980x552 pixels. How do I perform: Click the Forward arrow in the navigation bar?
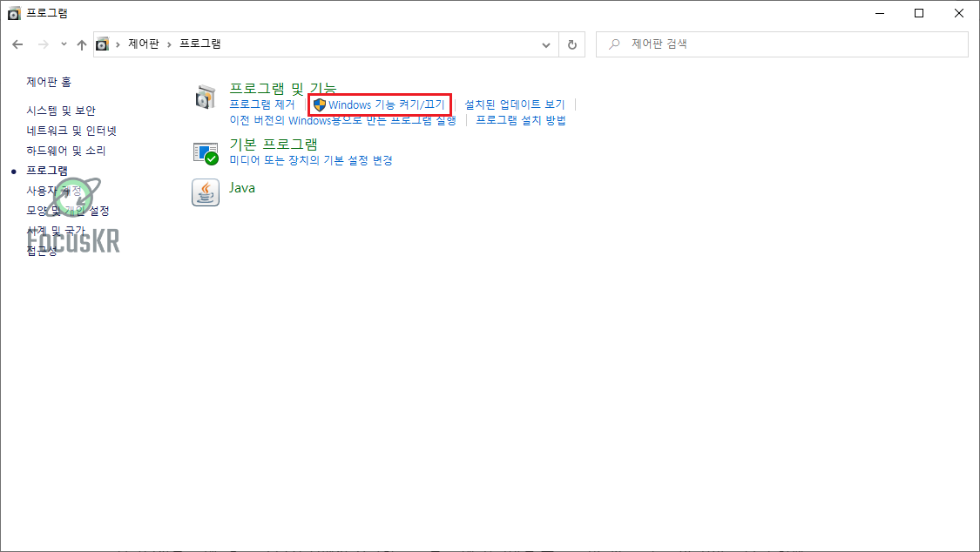coord(44,44)
